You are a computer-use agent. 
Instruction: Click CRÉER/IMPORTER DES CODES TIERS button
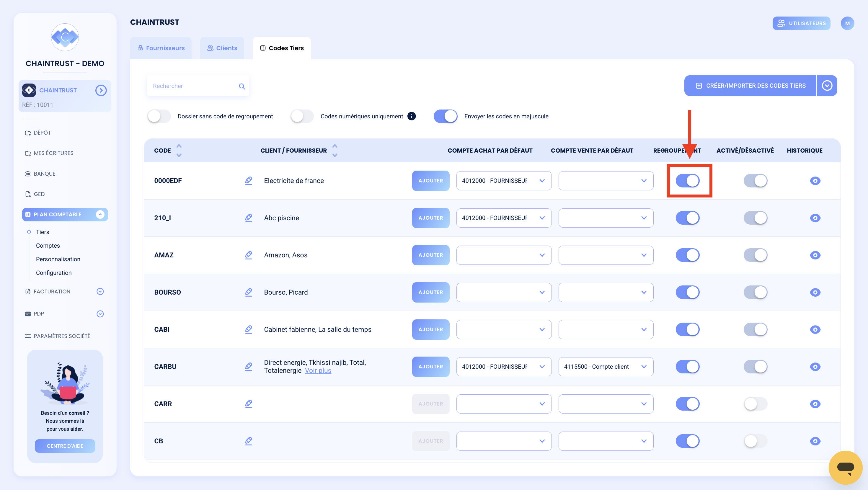click(750, 86)
